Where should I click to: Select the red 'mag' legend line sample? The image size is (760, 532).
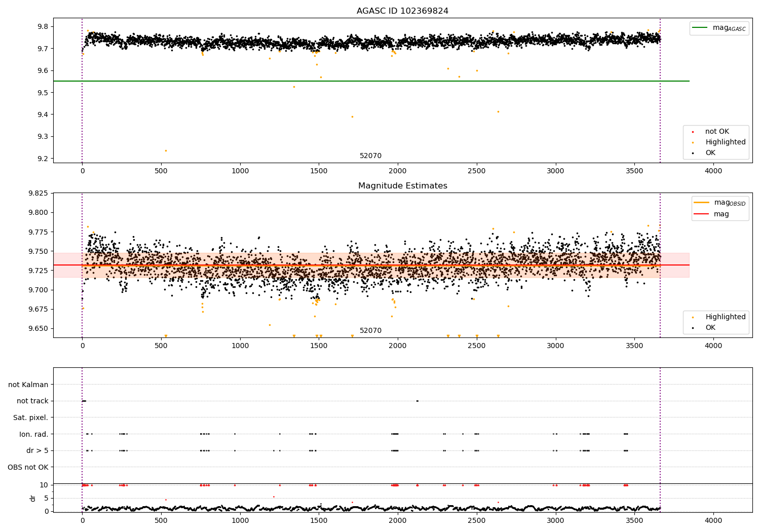(702, 214)
